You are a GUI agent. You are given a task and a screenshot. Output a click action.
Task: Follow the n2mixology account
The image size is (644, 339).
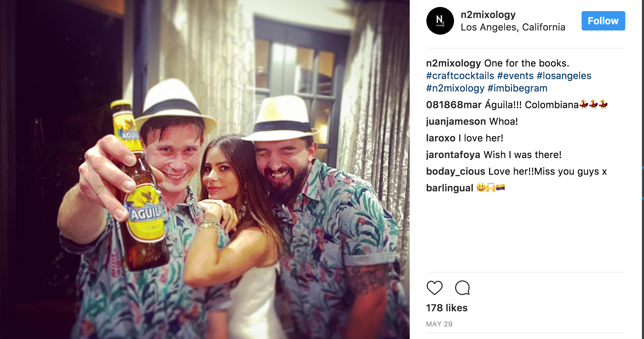coord(603,21)
